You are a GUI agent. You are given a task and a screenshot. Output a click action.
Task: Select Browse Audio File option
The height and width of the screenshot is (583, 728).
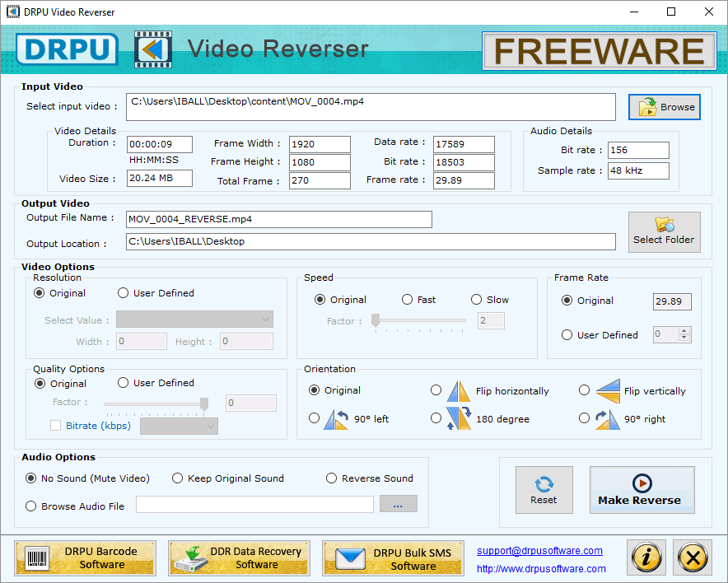pyautogui.click(x=30, y=506)
